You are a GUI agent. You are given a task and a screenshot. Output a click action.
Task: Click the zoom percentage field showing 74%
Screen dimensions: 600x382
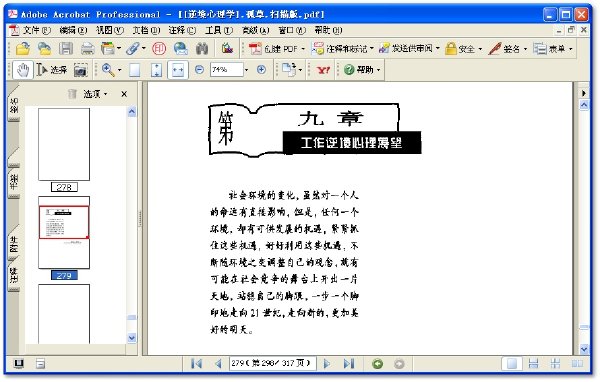(x=227, y=70)
